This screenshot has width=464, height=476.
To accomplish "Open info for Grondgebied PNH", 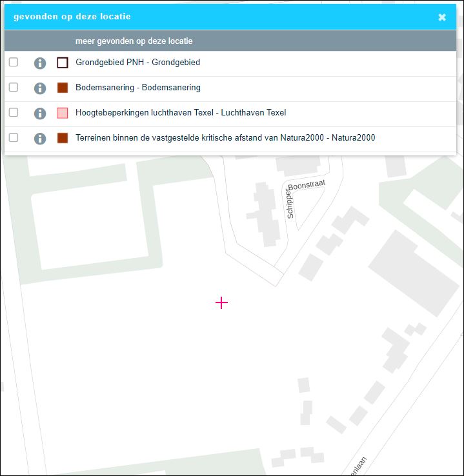I will (x=40, y=63).
